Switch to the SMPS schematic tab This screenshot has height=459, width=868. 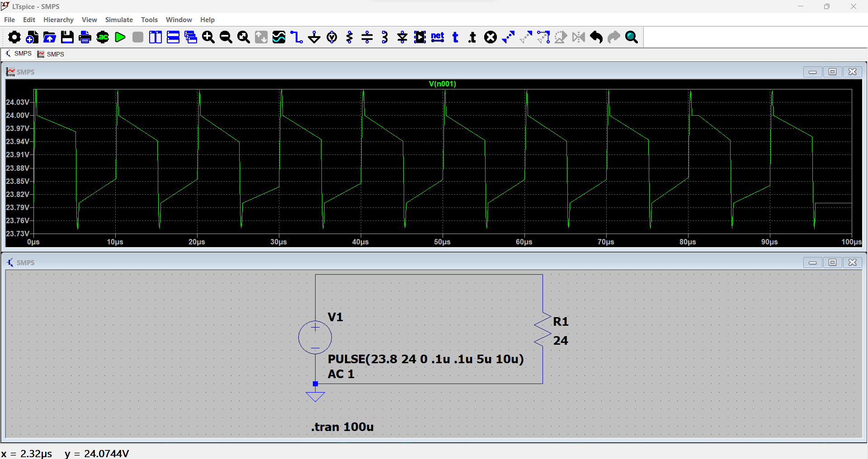[x=18, y=54]
